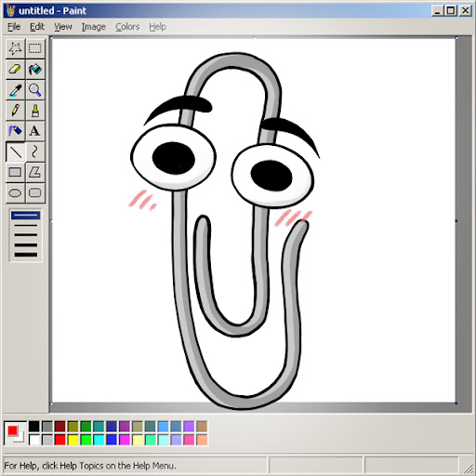Activate the Airbrush spray can tool
Image resolution: width=476 pixels, height=476 pixels.
coord(15,131)
